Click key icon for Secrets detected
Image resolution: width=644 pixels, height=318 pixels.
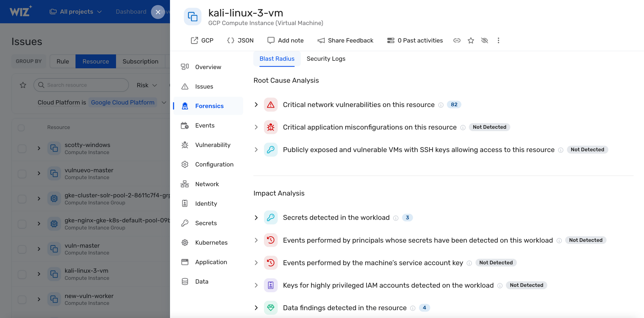coord(271,218)
